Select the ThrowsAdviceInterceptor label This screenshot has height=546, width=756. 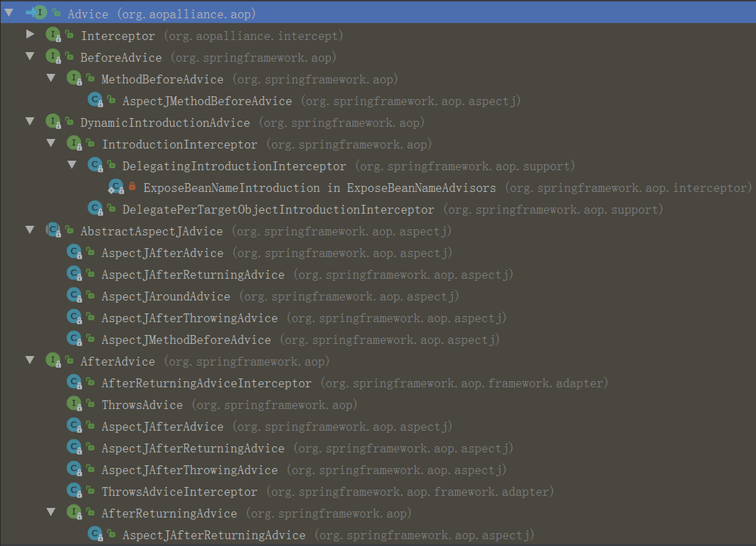[179, 492]
